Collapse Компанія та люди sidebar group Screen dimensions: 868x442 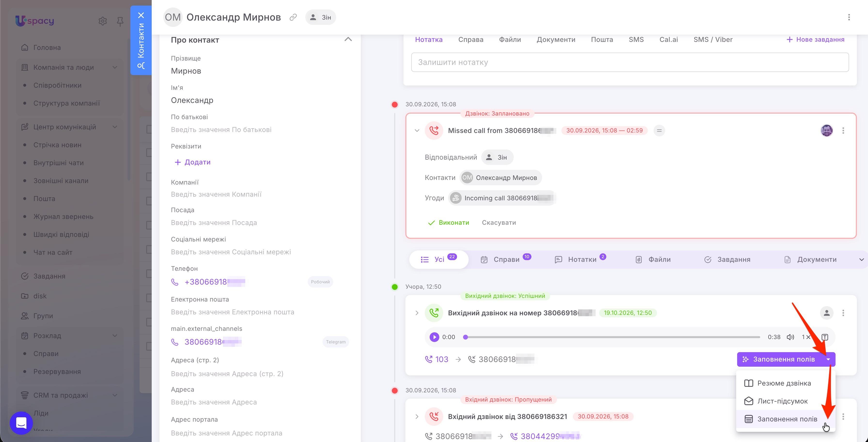[x=115, y=67]
